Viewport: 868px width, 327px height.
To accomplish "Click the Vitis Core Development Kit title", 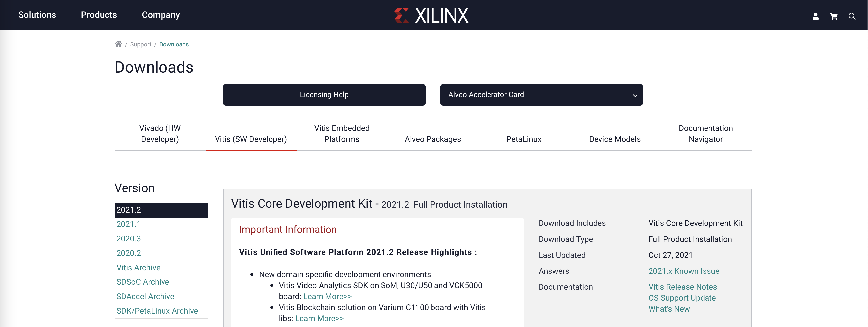I will pos(302,204).
